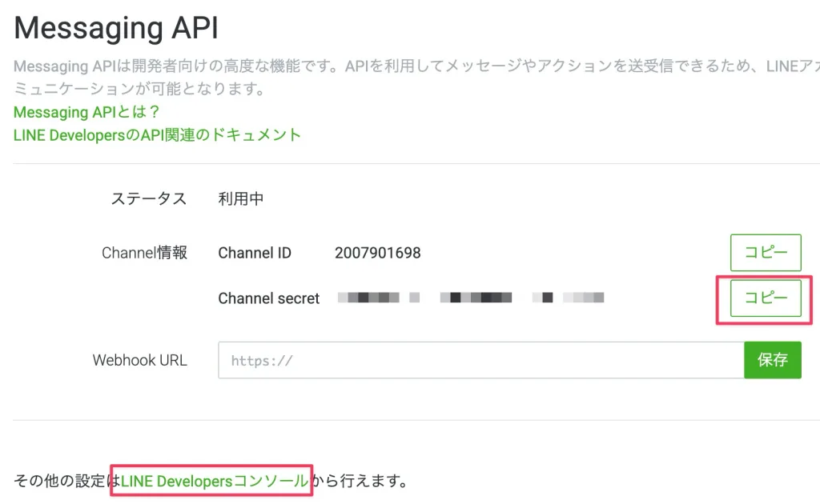Click the blurred Channel secret value
Viewport: 820px width, 504px height.
[471, 298]
